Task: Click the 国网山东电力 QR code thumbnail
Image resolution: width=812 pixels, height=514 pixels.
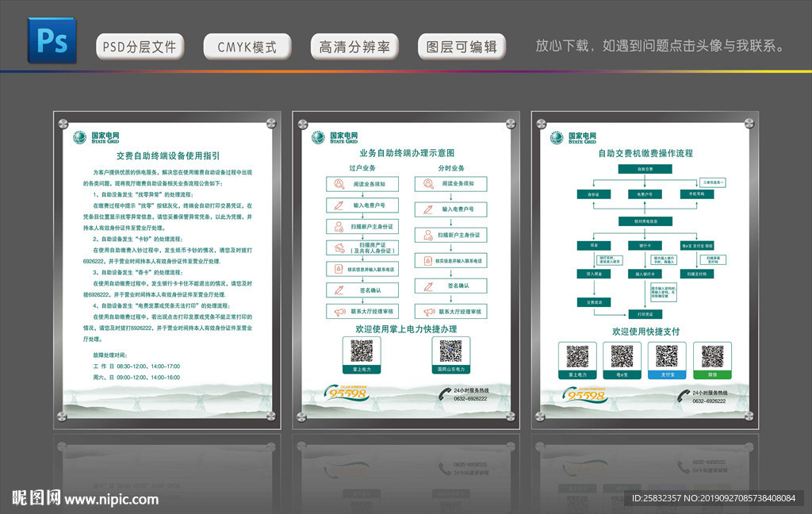Action: point(451,353)
